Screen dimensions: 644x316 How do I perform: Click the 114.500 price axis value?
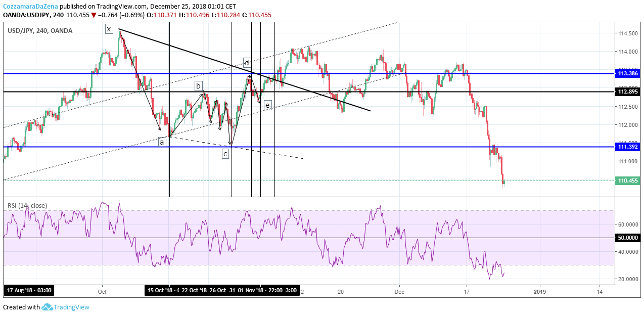click(627, 33)
